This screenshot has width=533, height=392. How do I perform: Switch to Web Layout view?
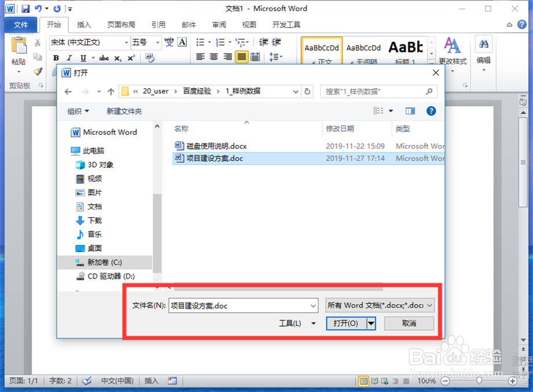coord(384,380)
